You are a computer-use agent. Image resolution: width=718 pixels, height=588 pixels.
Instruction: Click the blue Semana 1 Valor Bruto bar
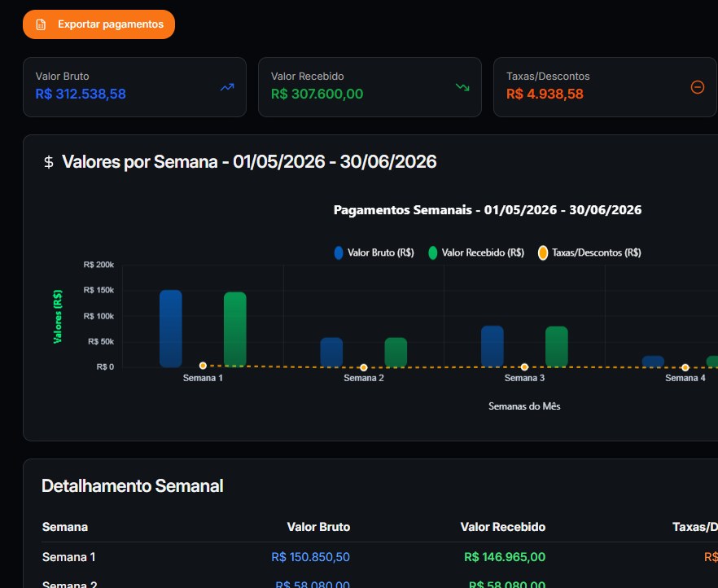point(171,328)
